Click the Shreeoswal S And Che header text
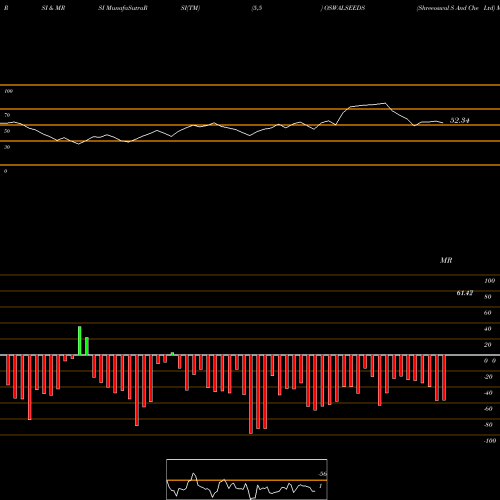The width and height of the screenshot is (500, 500). point(448,8)
